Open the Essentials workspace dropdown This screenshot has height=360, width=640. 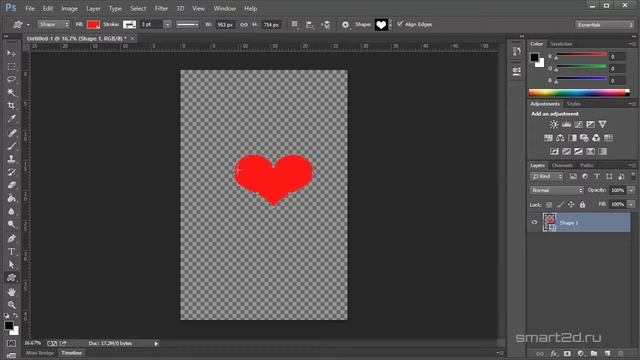(x=604, y=25)
